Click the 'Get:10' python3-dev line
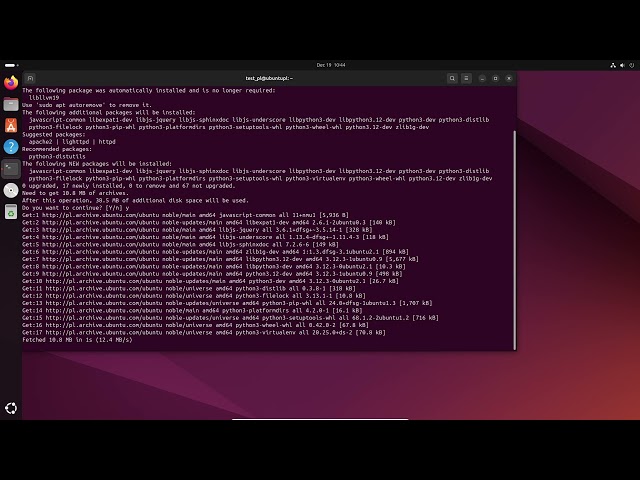Viewport: 640px width, 480px height. (210, 281)
